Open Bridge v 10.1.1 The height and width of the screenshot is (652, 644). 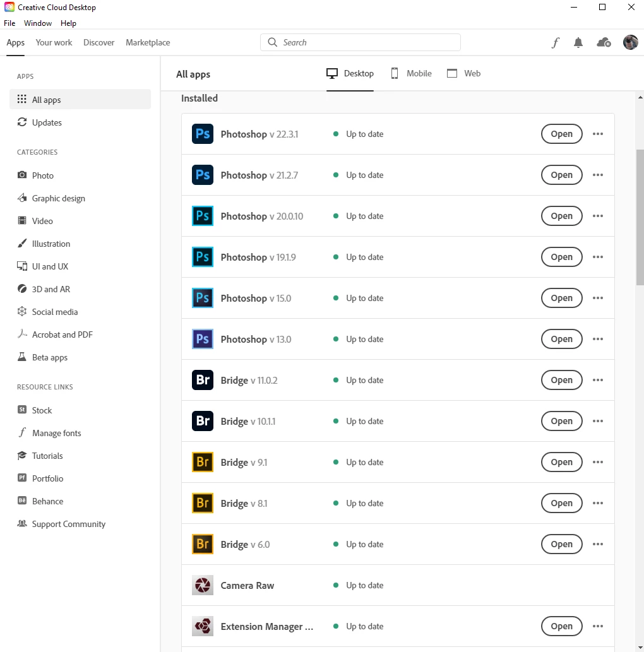pos(562,421)
